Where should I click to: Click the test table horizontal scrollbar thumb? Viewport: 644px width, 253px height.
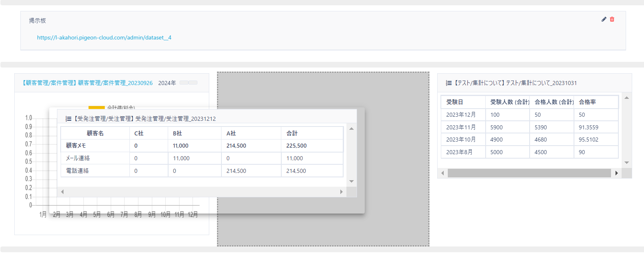point(529,173)
